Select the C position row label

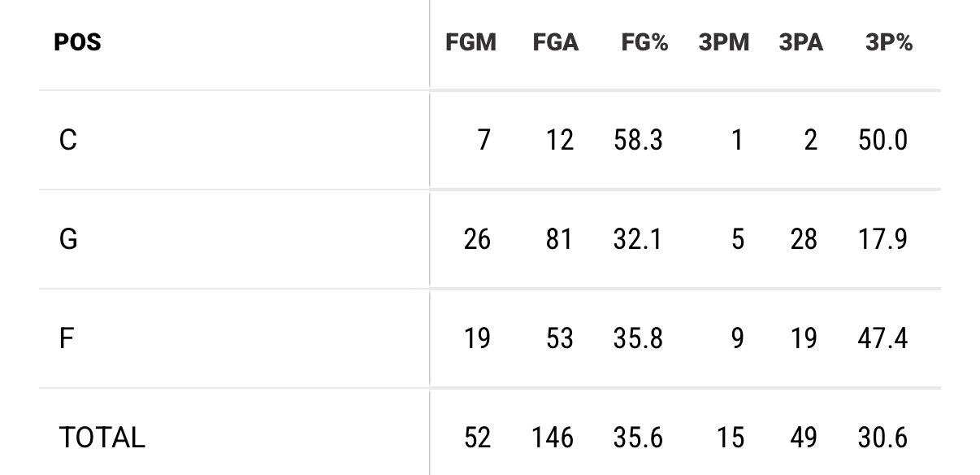point(68,141)
